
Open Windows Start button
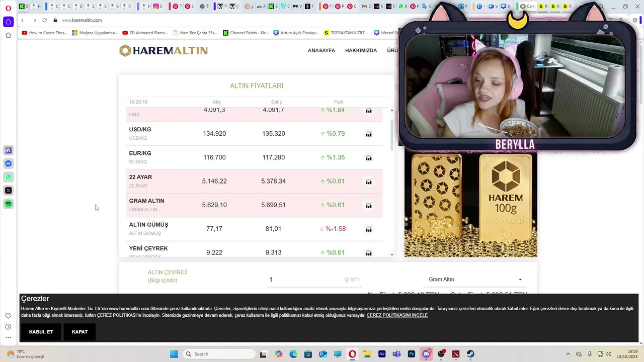coord(174,354)
